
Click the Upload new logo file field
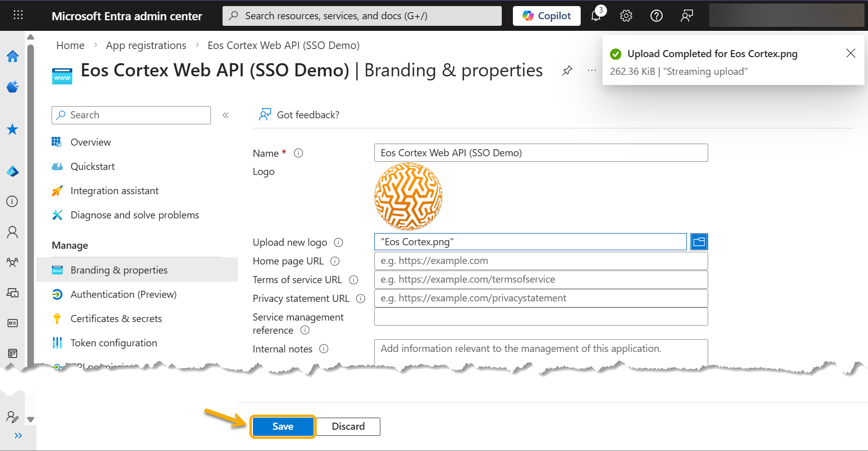[x=530, y=242]
